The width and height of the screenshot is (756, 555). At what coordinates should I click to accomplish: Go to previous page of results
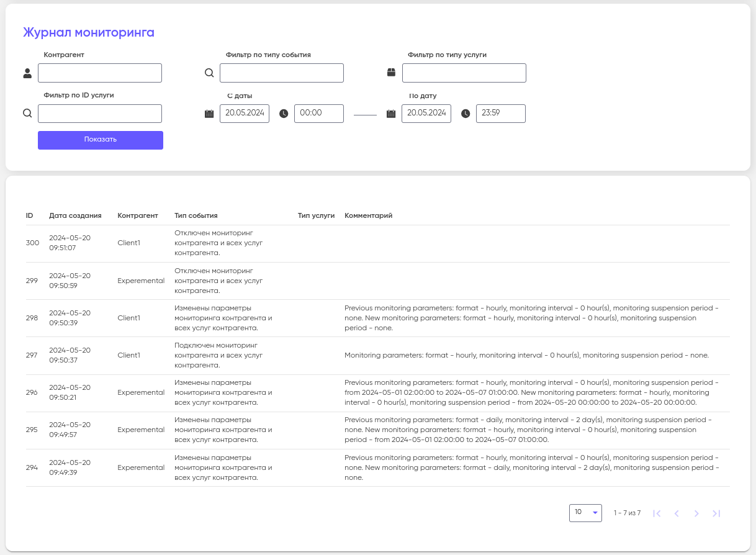(677, 513)
